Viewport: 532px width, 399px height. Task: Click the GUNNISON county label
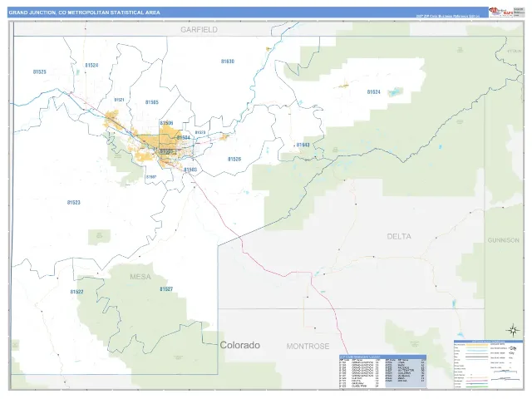coord(504,240)
